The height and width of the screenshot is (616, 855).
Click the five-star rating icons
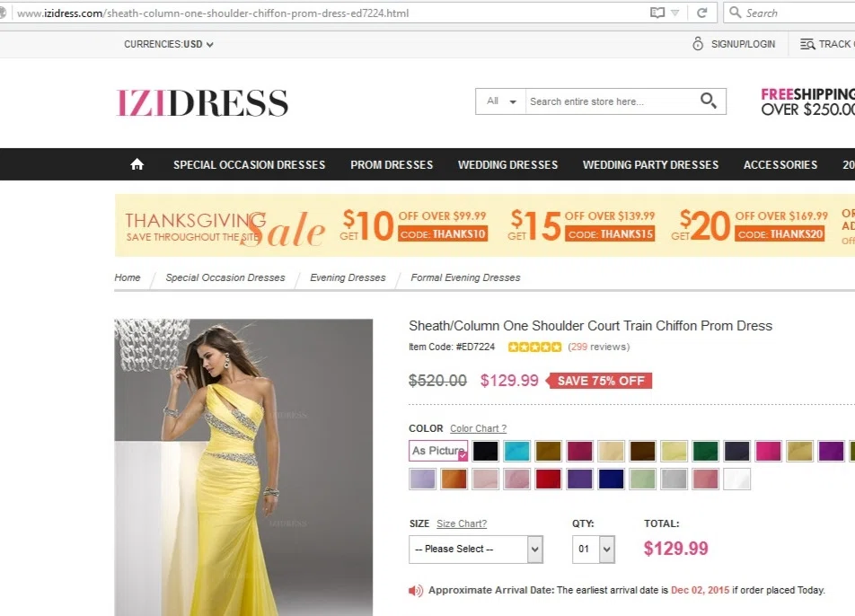click(534, 347)
